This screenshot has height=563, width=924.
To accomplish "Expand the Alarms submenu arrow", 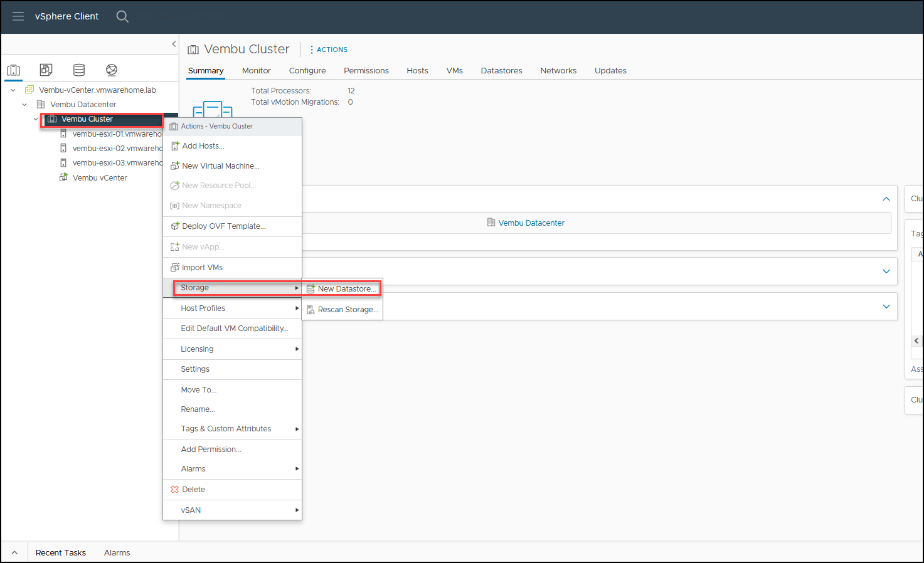I will point(297,468).
